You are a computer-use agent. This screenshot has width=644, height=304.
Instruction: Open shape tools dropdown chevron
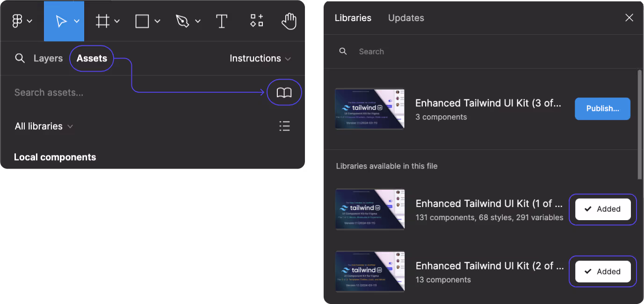[157, 21]
